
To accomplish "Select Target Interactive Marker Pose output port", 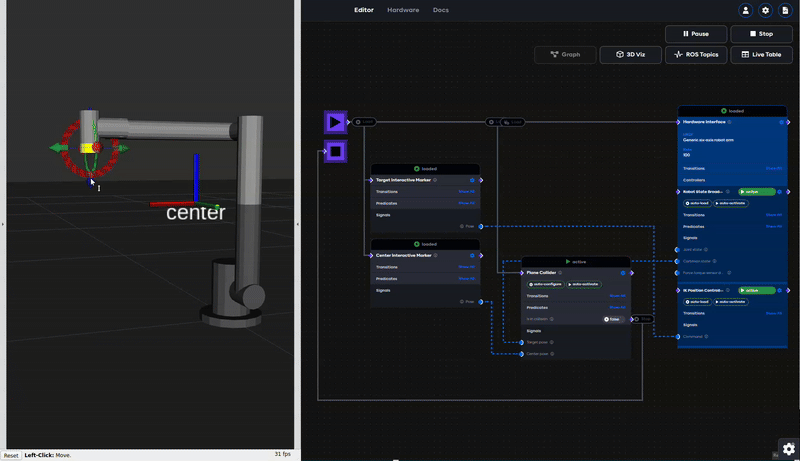I will tap(481, 226).
